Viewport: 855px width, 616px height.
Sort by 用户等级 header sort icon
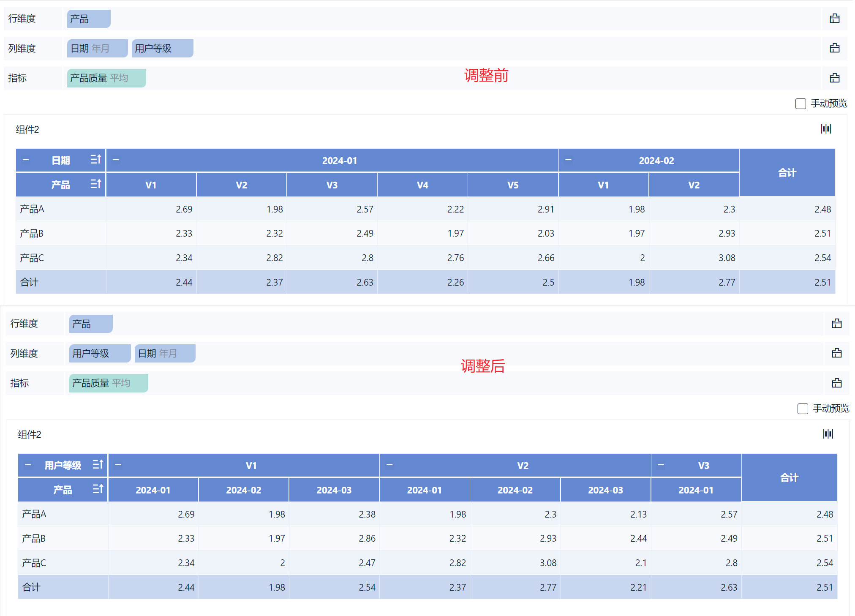tap(98, 465)
